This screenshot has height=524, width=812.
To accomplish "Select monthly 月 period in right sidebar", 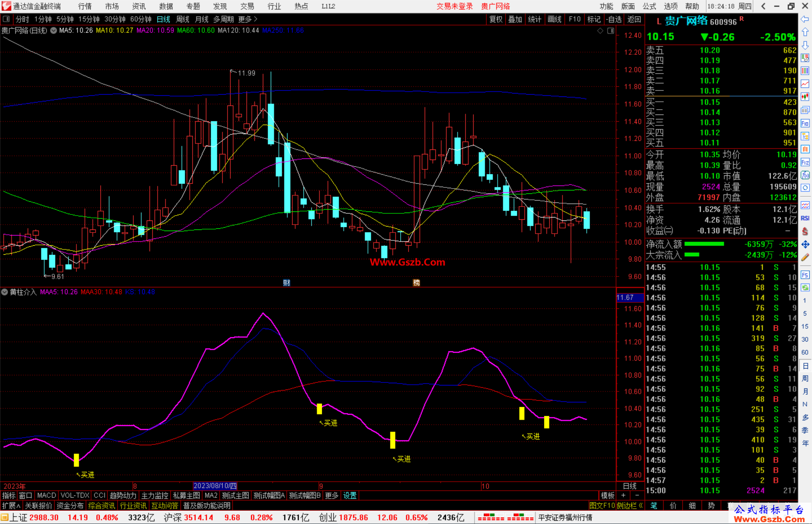I will point(805,391).
